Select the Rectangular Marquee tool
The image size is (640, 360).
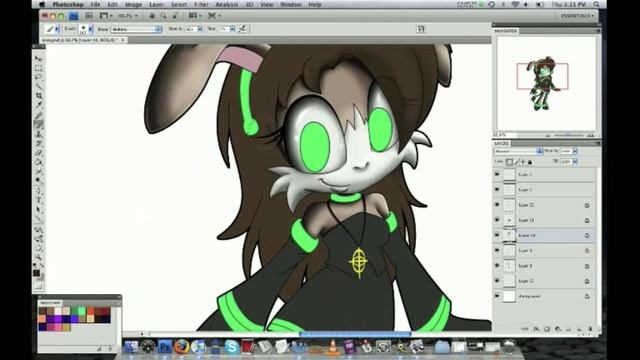38,68
